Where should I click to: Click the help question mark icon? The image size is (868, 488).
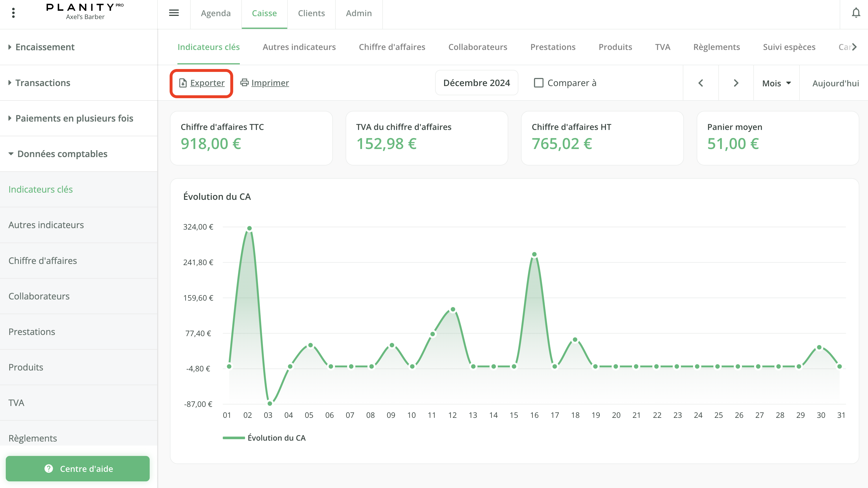tap(49, 468)
